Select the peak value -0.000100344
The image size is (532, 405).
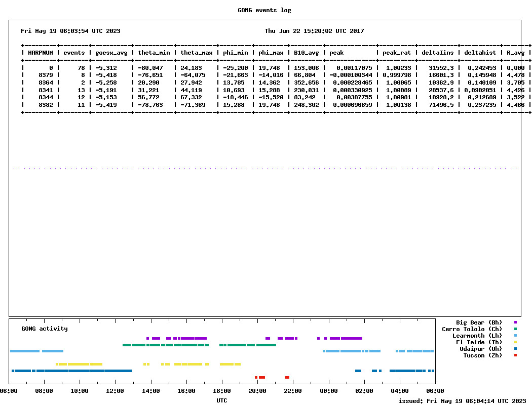351,75
